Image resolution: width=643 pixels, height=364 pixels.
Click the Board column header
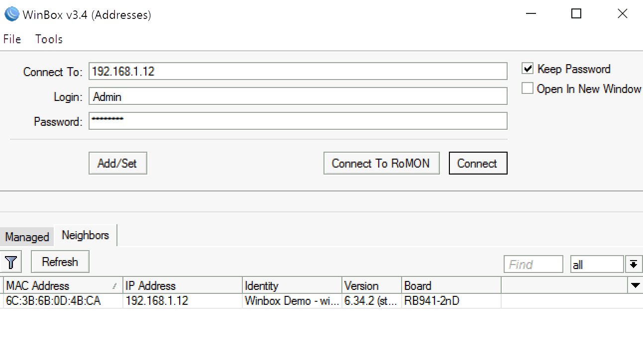(x=451, y=286)
